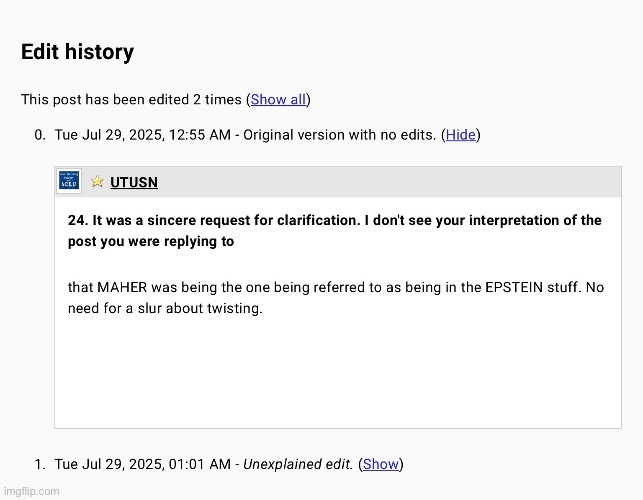Click the ACLU avatar image
Screen dimensions: 643x500
[x=70, y=181]
